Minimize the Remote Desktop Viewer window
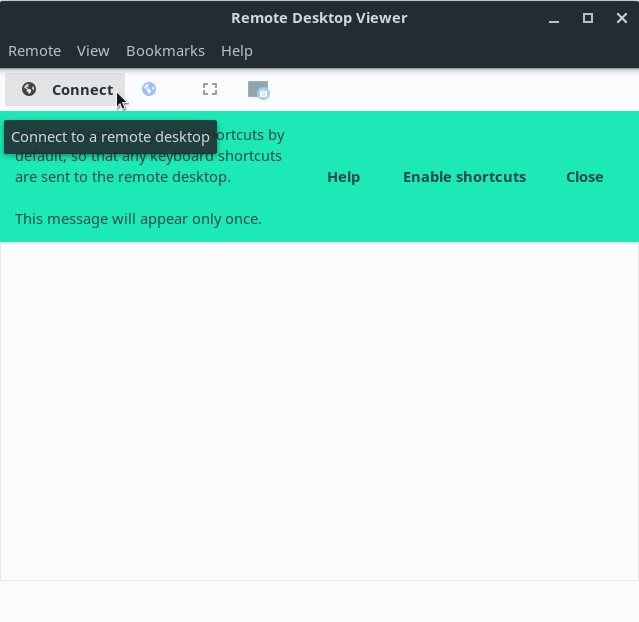639x622 pixels. pyautogui.click(x=554, y=18)
